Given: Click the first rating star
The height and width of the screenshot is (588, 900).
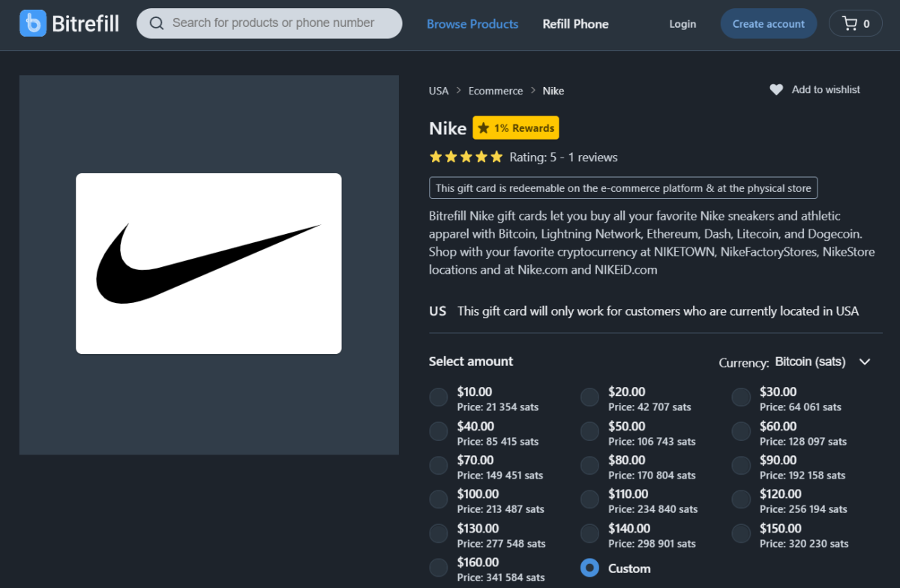Looking at the screenshot, I should point(435,157).
